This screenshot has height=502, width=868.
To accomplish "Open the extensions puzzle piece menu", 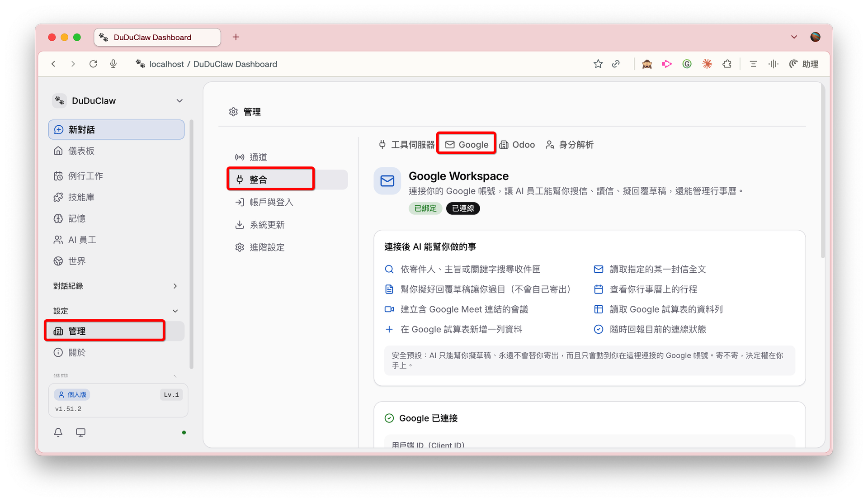I will [x=727, y=64].
